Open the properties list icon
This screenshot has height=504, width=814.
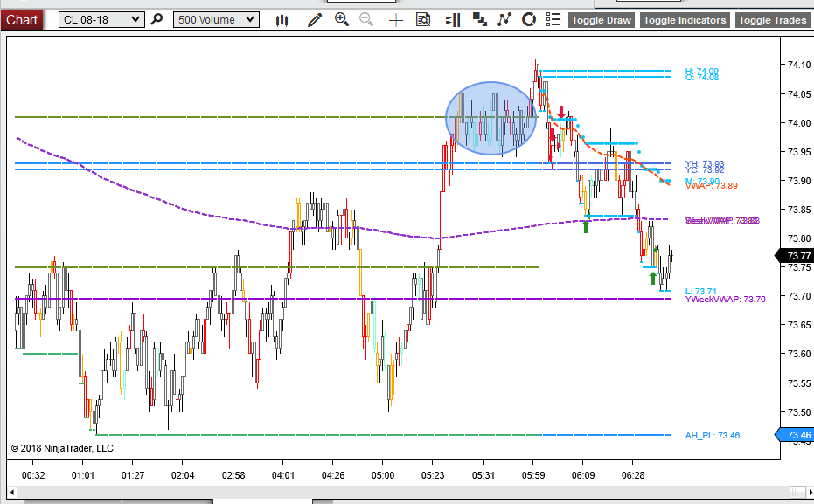[x=553, y=20]
